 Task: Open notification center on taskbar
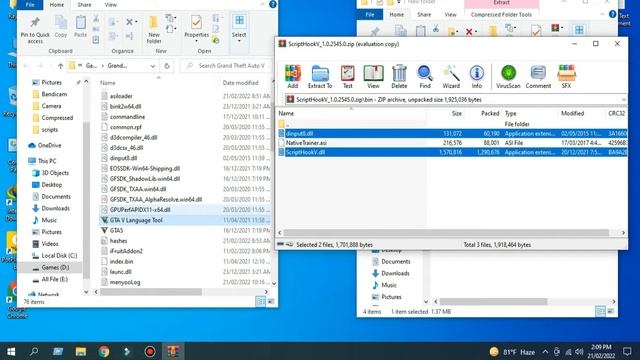[627, 351]
